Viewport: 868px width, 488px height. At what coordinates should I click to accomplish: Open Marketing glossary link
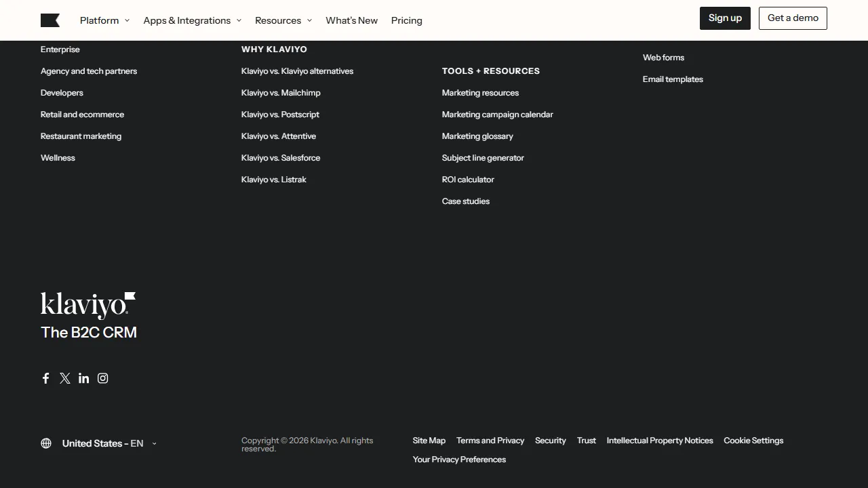[x=477, y=136]
